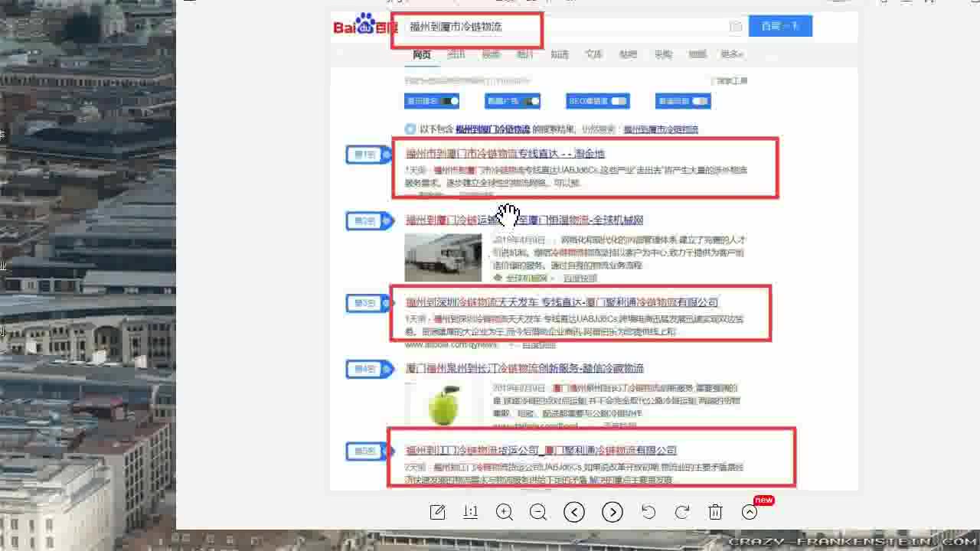Click the 1:1 actual size icon
The width and height of the screenshot is (980, 551).
point(470,512)
